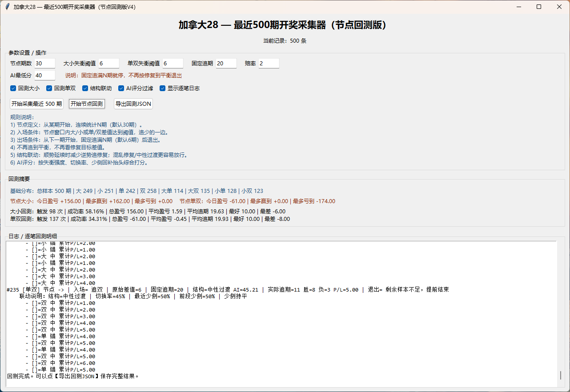The height and width of the screenshot is (392, 570).
Task: Minimize the window from title bar
Action: click(x=518, y=7)
